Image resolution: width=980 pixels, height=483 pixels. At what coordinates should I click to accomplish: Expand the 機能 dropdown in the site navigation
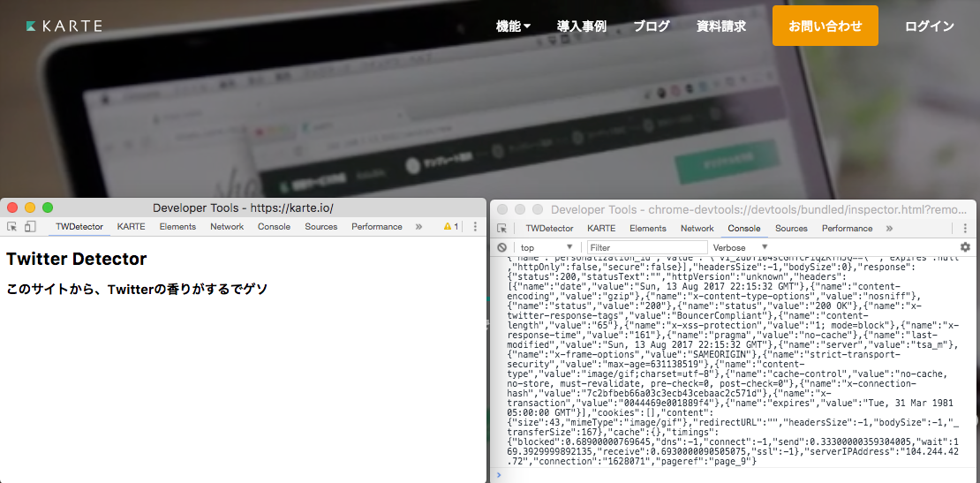pyautogui.click(x=513, y=26)
